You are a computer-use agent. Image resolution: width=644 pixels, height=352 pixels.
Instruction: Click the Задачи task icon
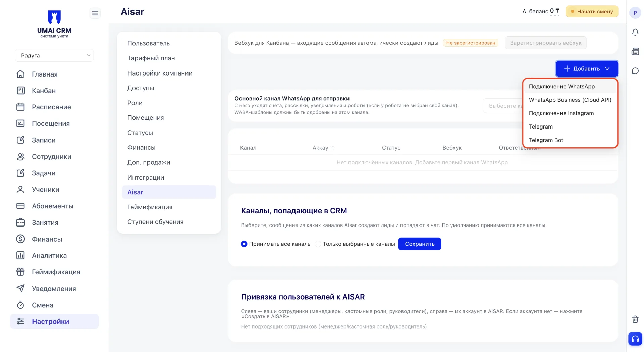20,173
